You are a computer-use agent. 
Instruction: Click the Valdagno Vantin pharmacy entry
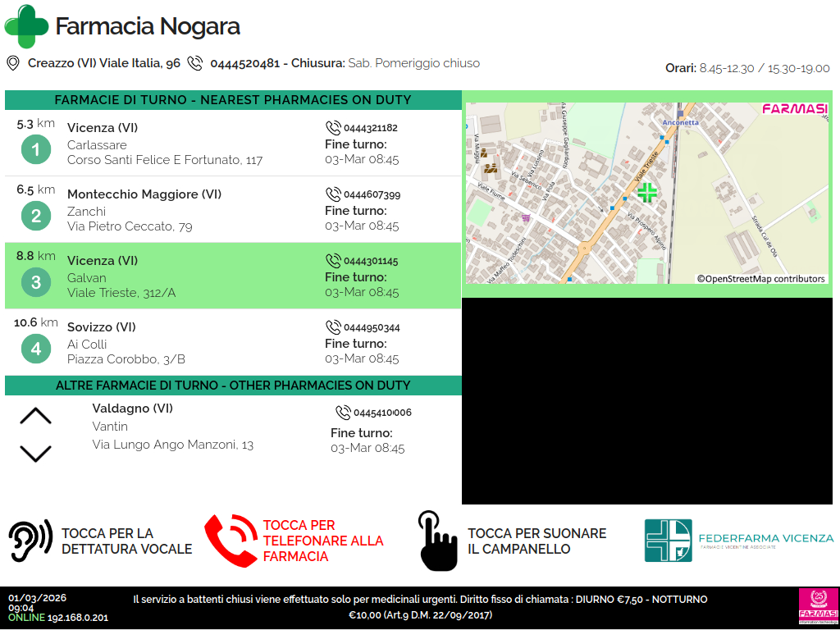click(172, 427)
